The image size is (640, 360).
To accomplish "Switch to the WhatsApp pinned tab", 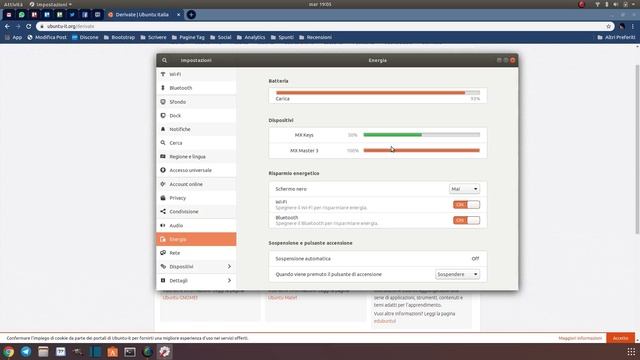I will click(x=22, y=15).
